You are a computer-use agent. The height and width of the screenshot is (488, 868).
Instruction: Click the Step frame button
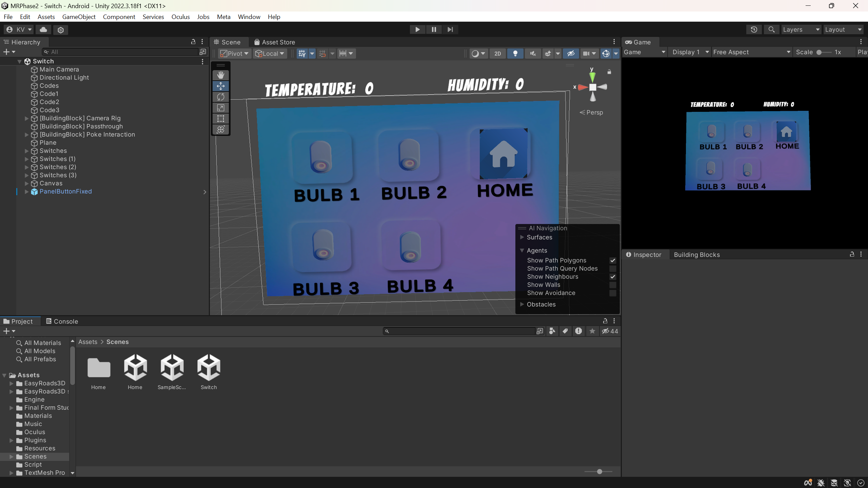(x=450, y=29)
